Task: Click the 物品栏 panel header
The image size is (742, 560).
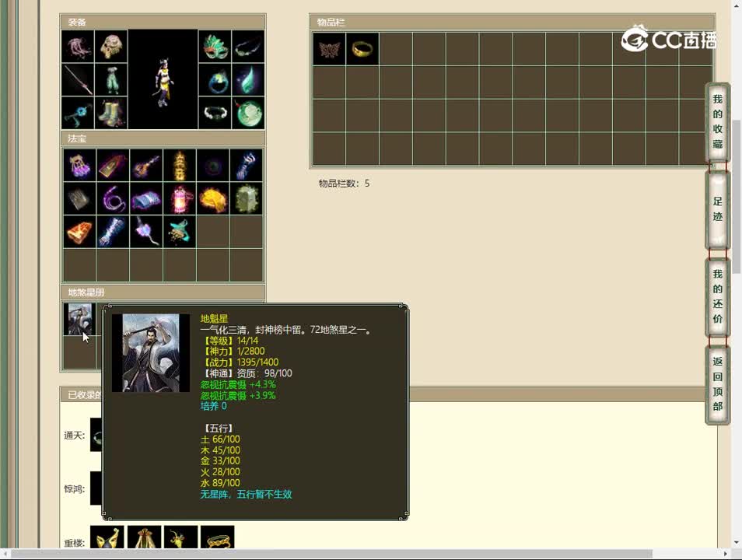Action: click(x=512, y=23)
